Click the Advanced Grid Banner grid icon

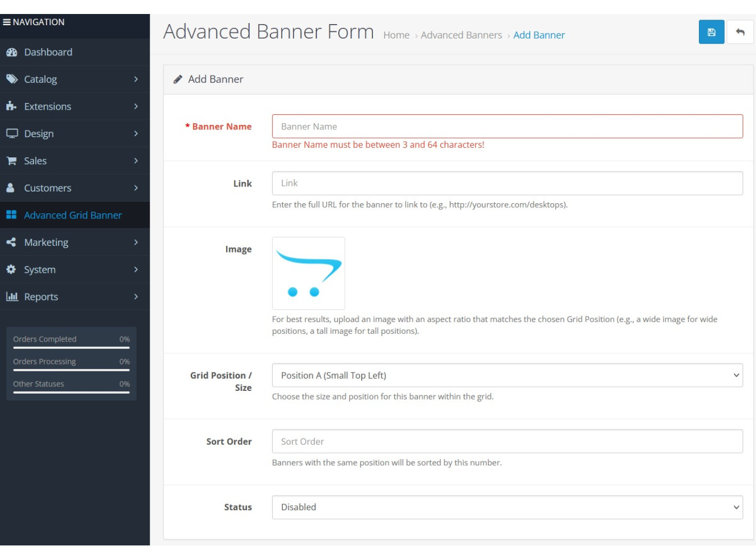[x=12, y=215]
